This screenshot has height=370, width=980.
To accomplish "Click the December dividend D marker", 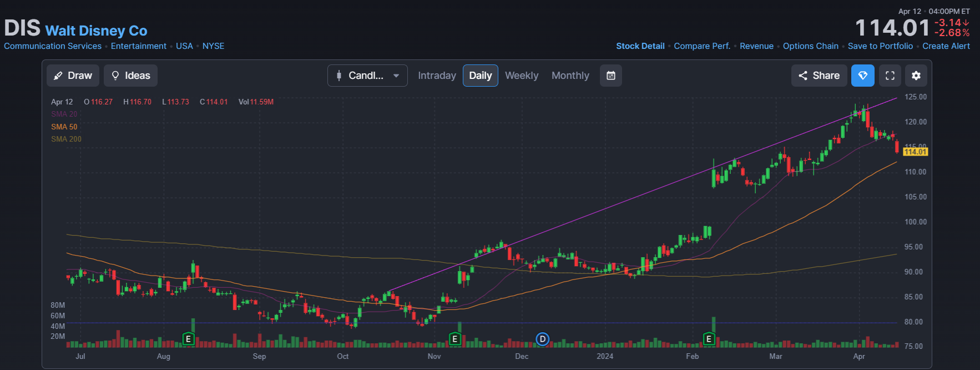I will (542, 339).
